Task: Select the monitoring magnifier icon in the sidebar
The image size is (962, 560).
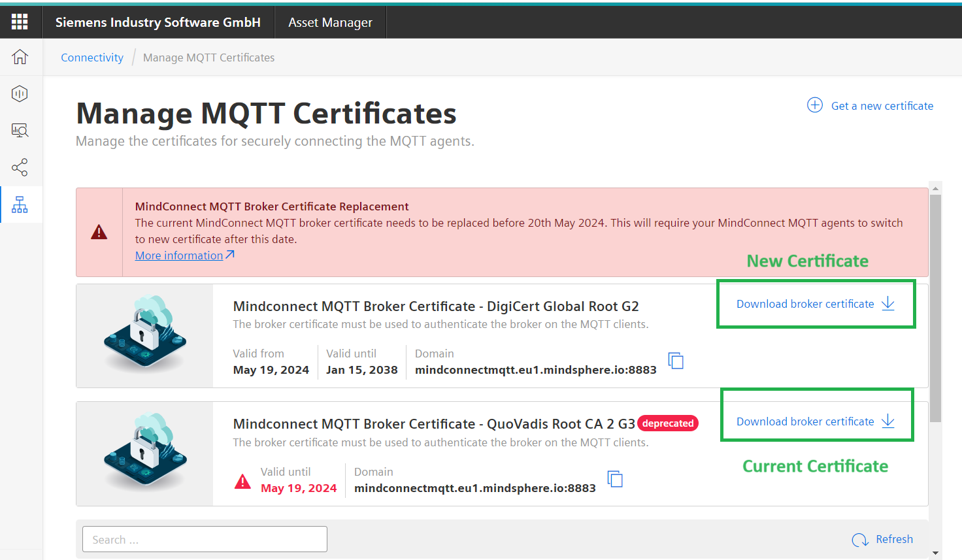Action: coord(20,130)
